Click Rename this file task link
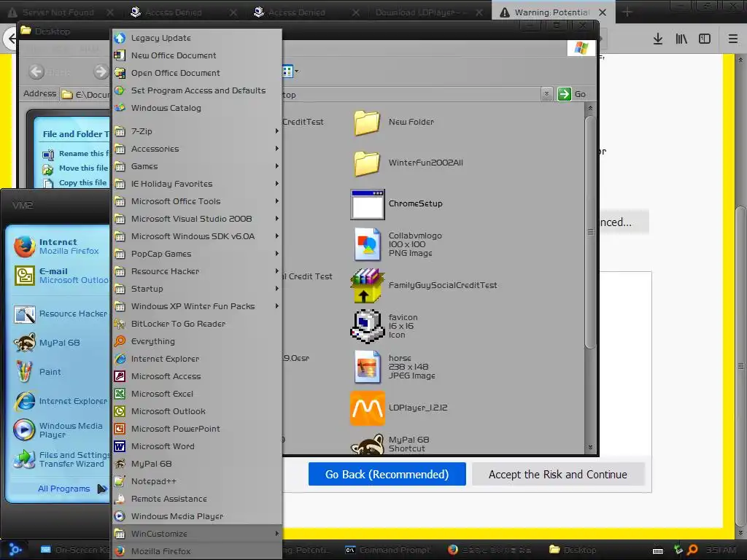 [x=75, y=154]
